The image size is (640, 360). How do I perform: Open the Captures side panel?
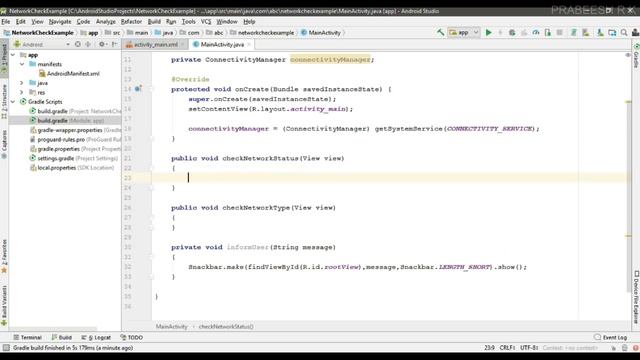(x=4, y=144)
